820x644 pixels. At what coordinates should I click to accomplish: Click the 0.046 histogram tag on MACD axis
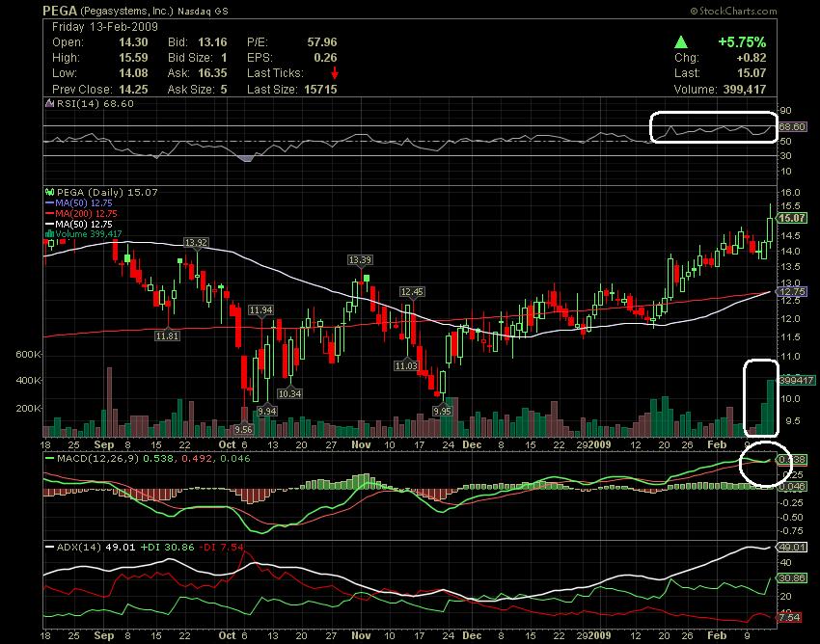[x=792, y=487]
